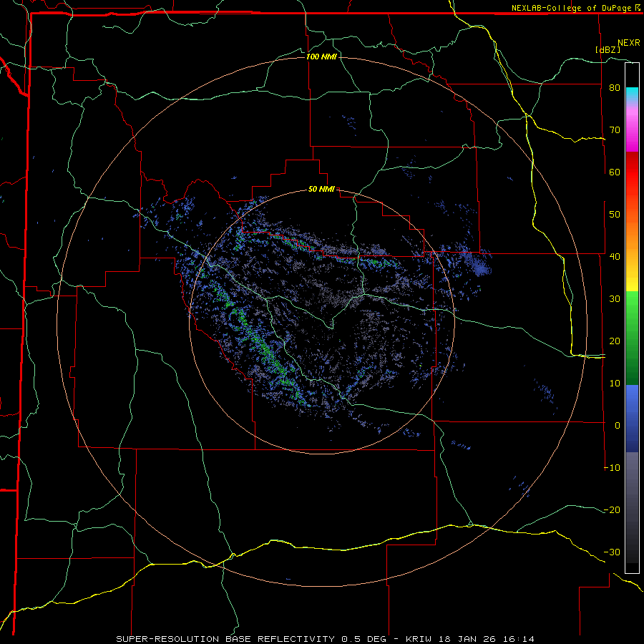This screenshot has width=644, height=644.
Task: Click the 80 value on dBZ scale
Action: (615, 88)
